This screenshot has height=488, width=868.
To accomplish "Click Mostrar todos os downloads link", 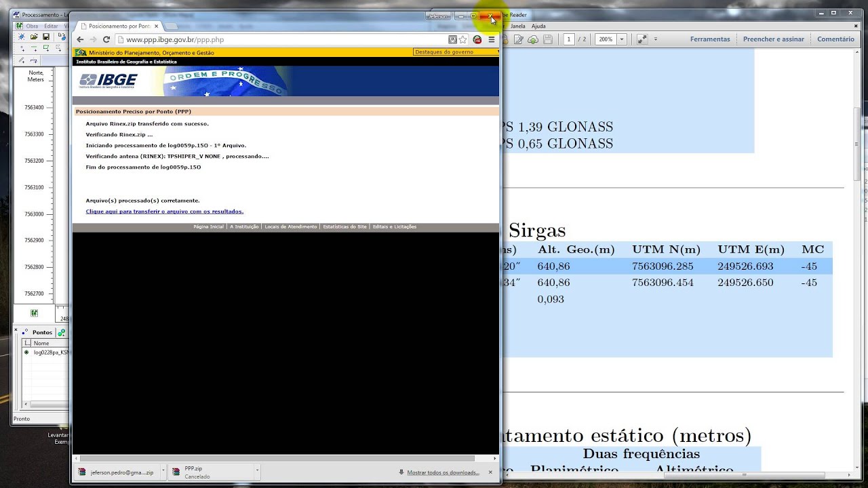I will 443,472.
